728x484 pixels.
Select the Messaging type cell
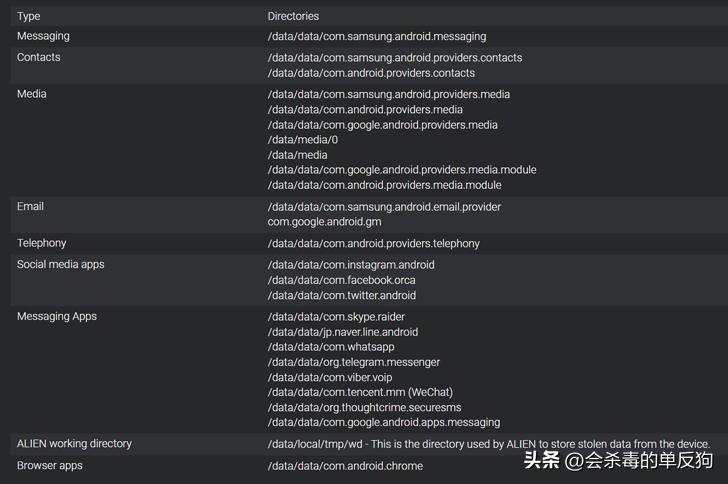[x=43, y=36]
